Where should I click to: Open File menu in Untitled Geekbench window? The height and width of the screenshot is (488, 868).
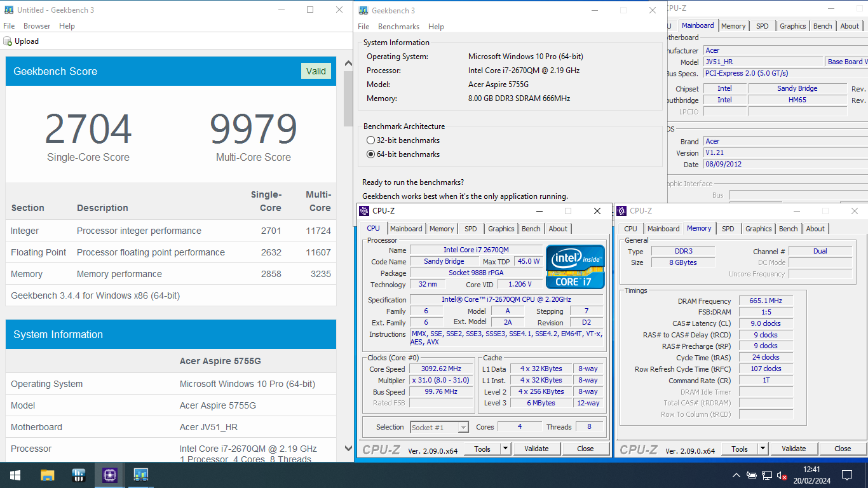[x=9, y=26]
